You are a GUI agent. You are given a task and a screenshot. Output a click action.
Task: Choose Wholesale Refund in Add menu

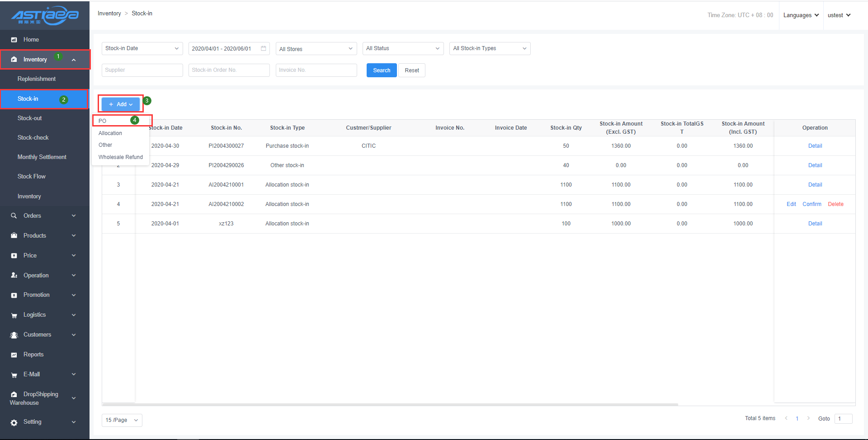[120, 157]
